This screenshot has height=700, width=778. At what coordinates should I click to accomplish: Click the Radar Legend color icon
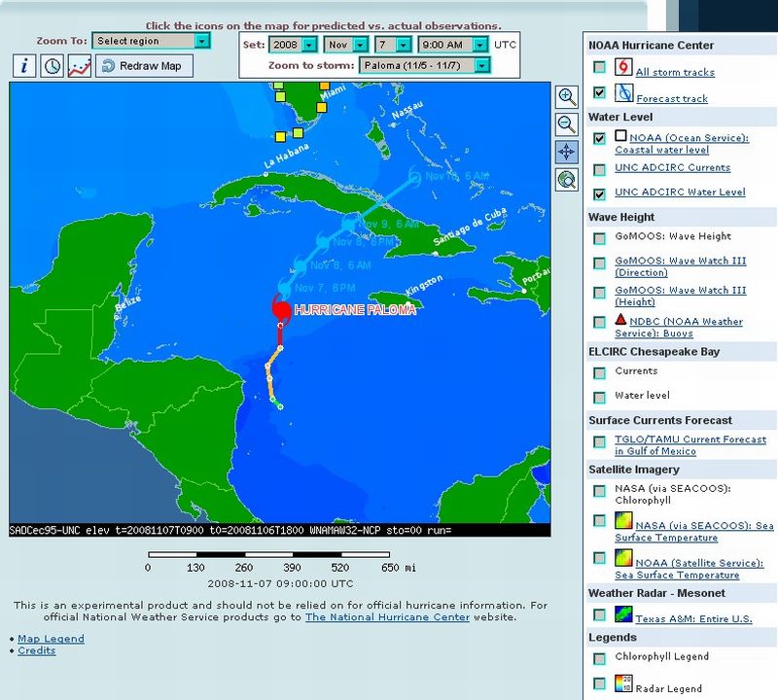tap(623, 683)
